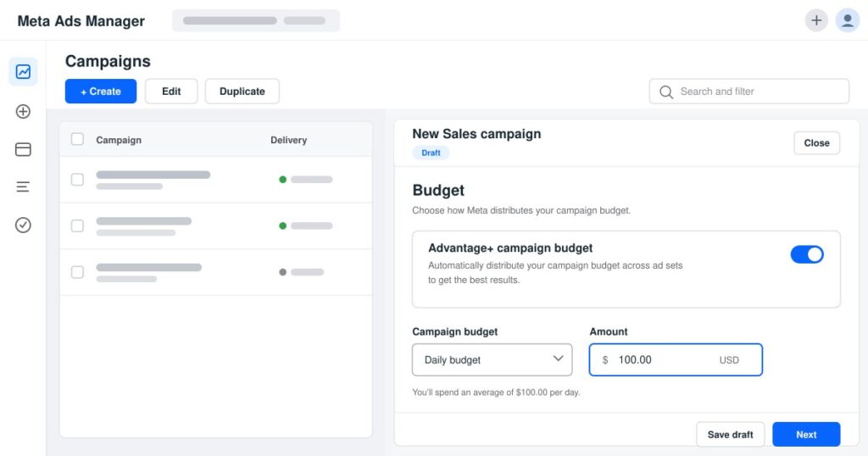Turn off Advantage+ campaign budget switch
868x456 pixels.
pyautogui.click(x=807, y=254)
